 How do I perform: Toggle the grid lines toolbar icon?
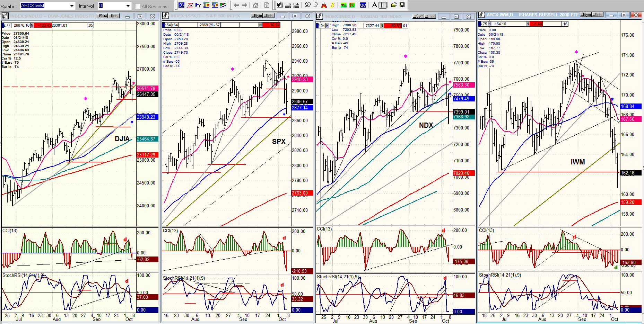click(x=383, y=5)
